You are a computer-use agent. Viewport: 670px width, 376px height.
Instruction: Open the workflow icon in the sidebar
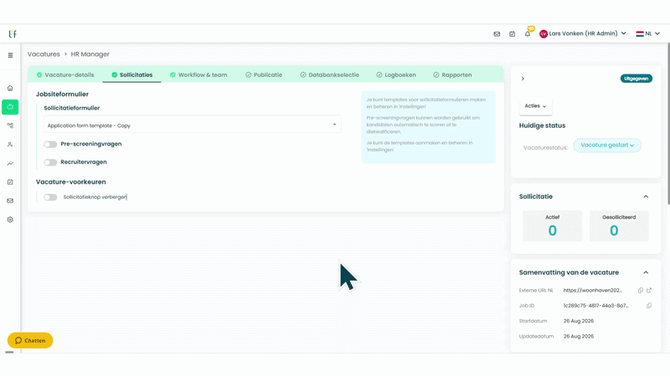click(10, 126)
